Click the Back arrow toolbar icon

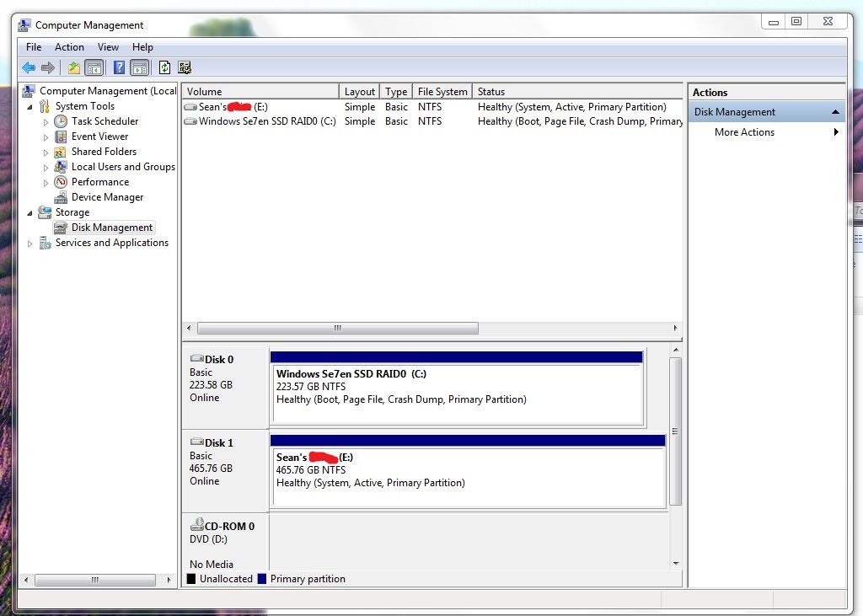tap(29, 68)
